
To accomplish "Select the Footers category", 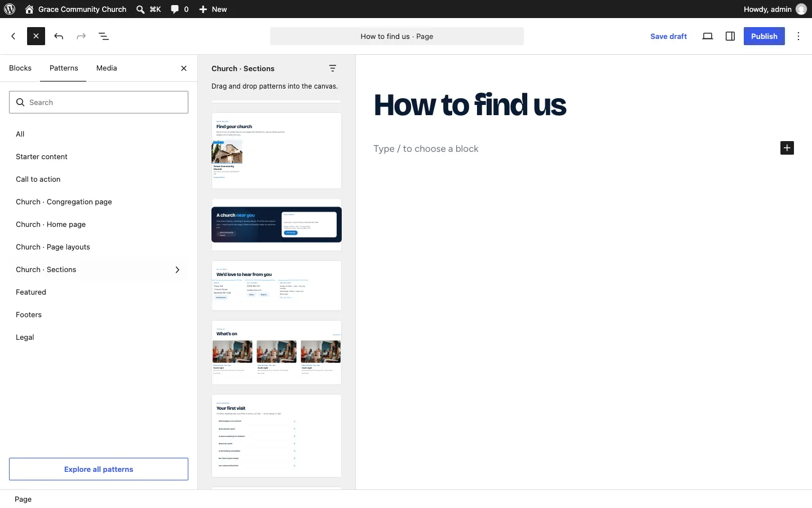I will 99,315.
